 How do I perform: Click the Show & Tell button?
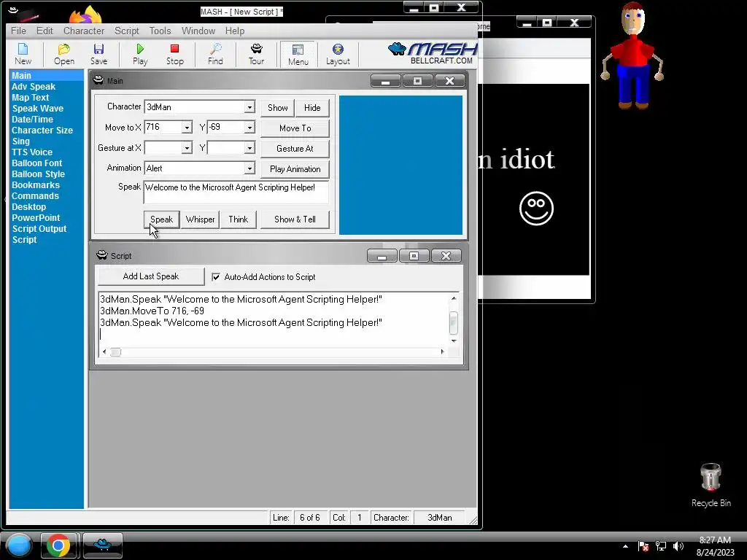click(x=295, y=219)
